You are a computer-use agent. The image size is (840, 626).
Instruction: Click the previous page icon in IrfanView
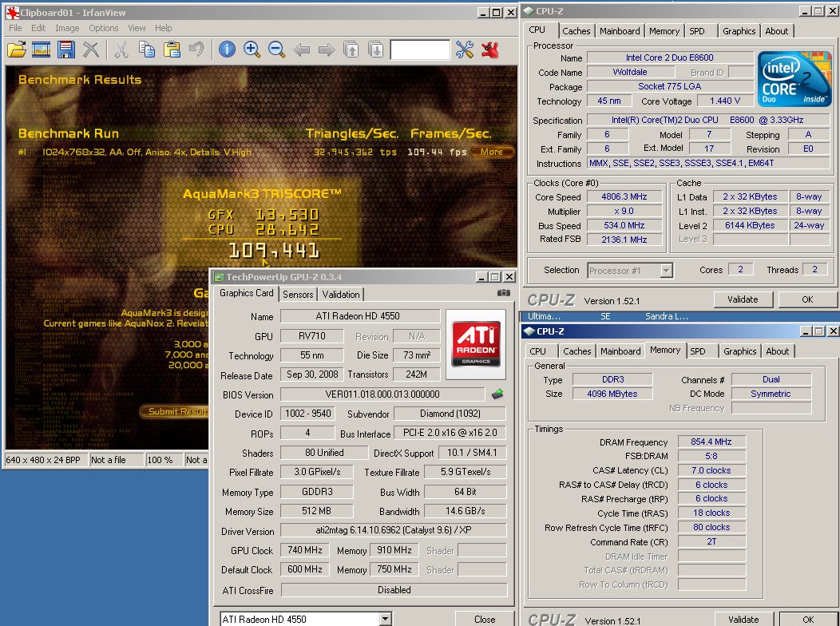pos(351,50)
